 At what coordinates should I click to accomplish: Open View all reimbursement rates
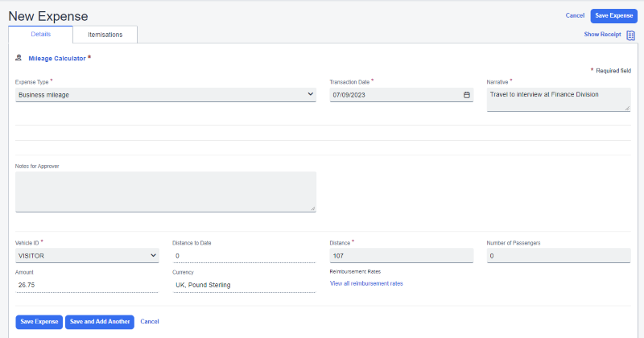point(366,284)
